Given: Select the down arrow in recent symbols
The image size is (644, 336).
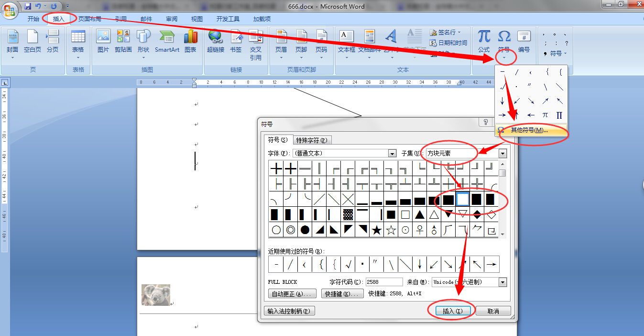Looking at the screenshot, I should click(x=420, y=264).
